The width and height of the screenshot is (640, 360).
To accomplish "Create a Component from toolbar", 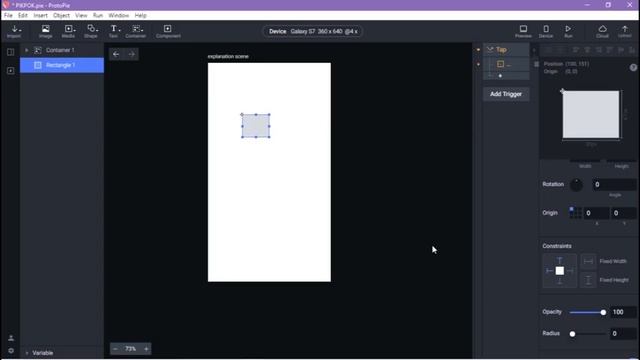I will tap(168, 31).
